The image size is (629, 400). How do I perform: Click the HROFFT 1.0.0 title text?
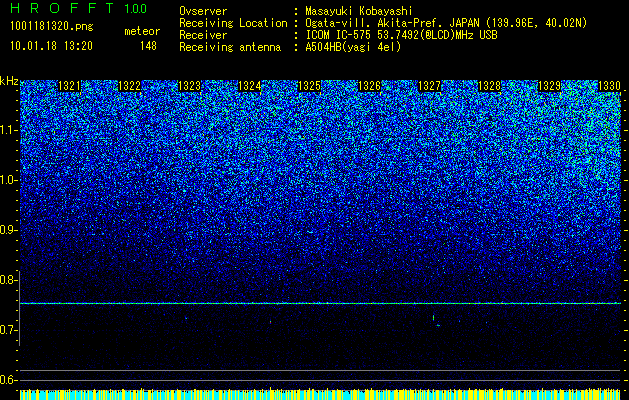pos(79,8)
